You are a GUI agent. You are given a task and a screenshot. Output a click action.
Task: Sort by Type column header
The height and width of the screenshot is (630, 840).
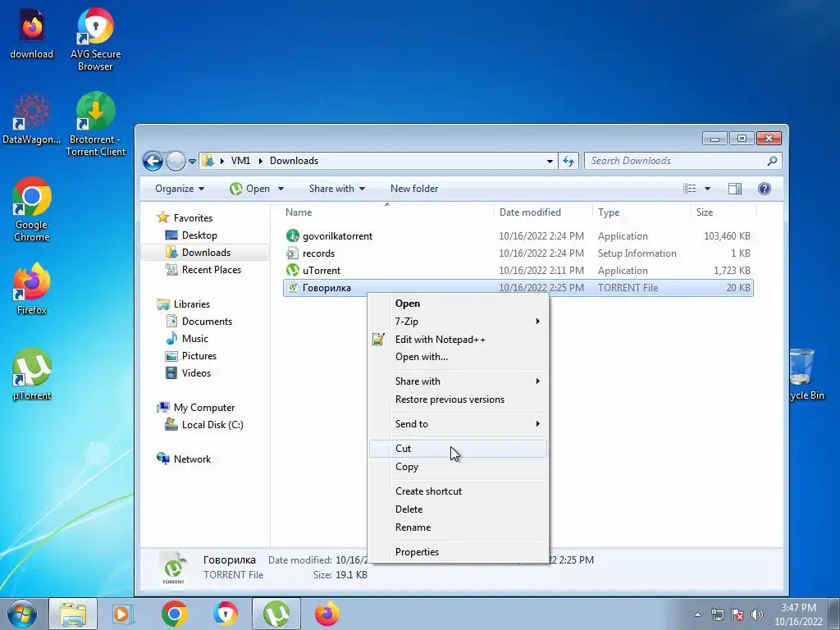[x=641, y=212]
